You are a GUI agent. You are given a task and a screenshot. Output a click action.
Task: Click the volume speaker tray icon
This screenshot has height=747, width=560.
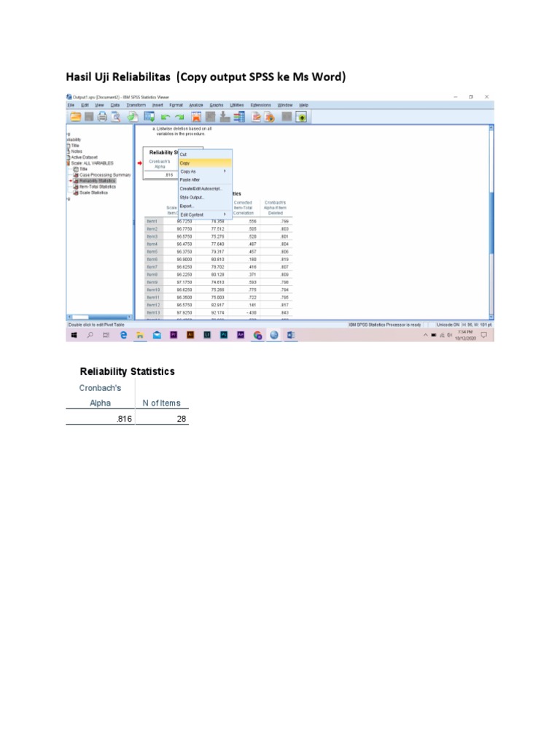[x=449, y=336]
